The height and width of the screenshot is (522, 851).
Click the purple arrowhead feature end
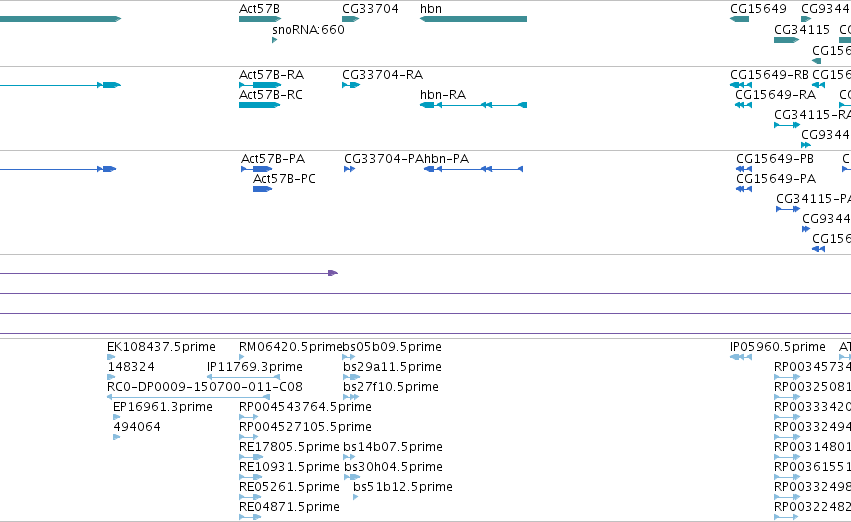[333, 273]
